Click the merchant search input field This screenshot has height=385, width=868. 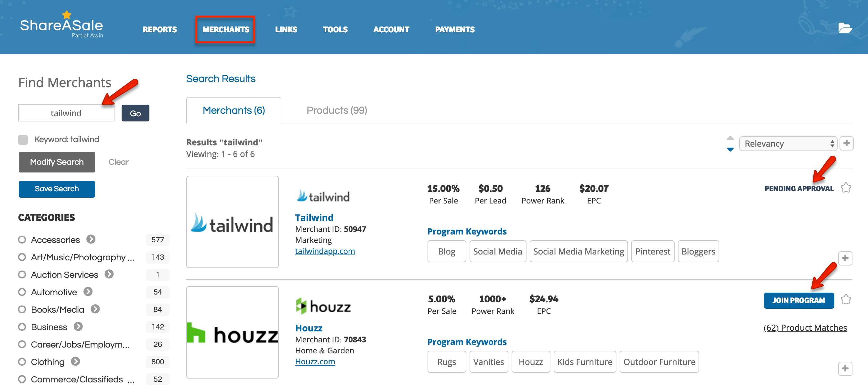click(x=66, y=113)
